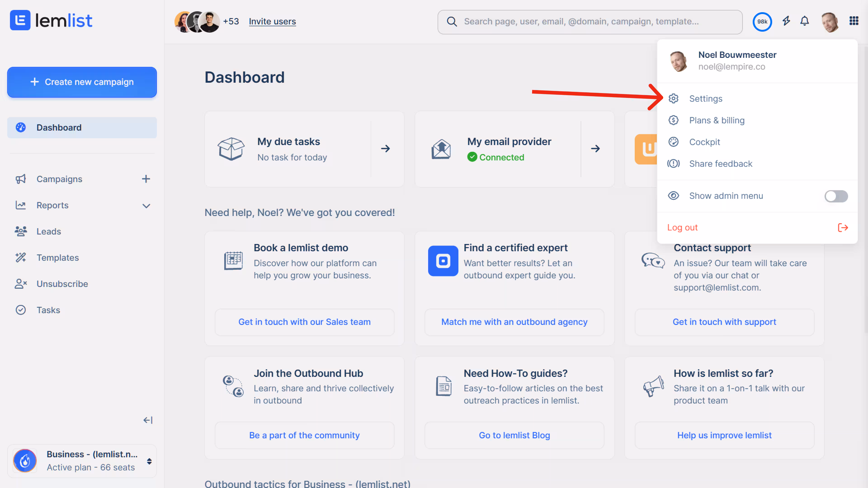Choose Cockpit in the profile menu
Screen dimensions: 868x488
point(704,142)
